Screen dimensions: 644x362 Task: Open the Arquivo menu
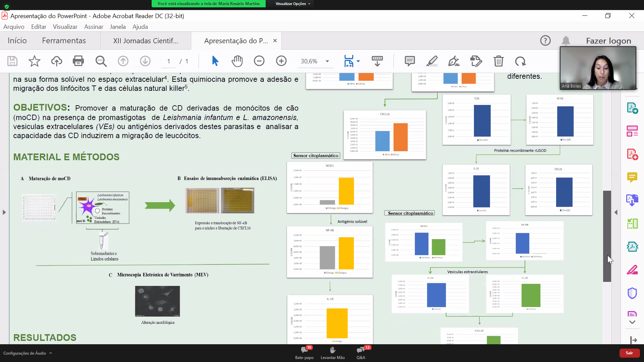click(14, 26)
